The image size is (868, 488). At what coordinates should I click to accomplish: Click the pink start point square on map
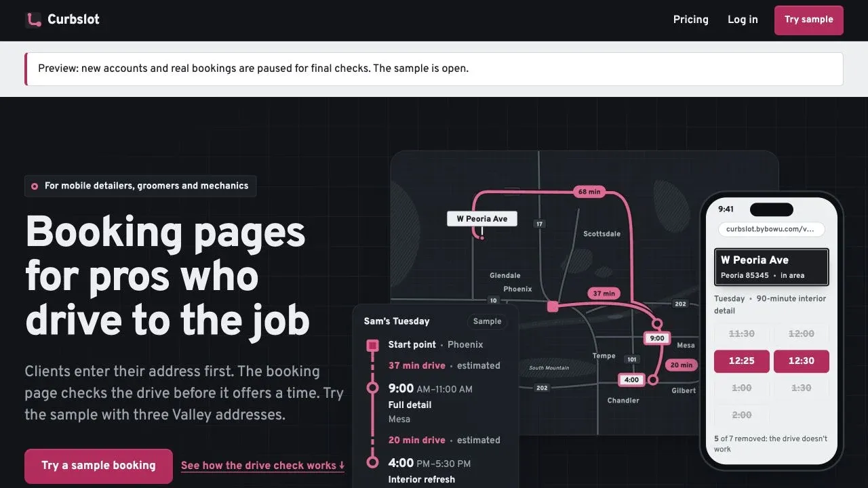click(x=553, y=307)
